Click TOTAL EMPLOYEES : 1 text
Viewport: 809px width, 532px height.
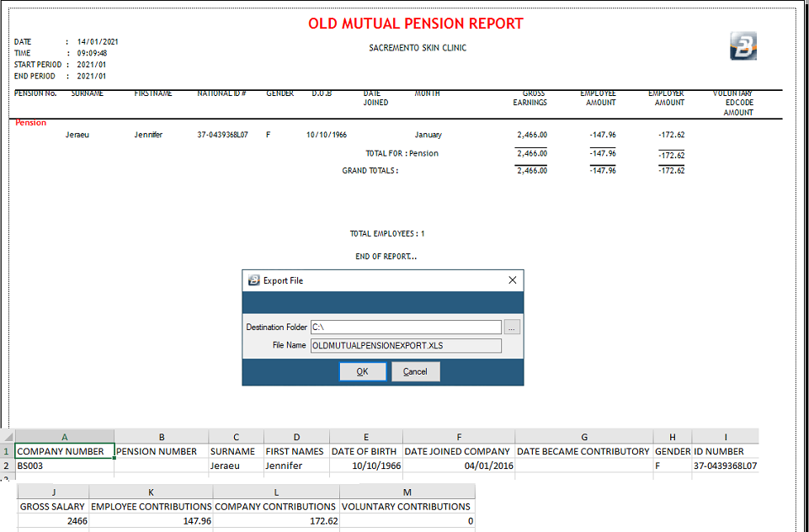tap(387, 234)
